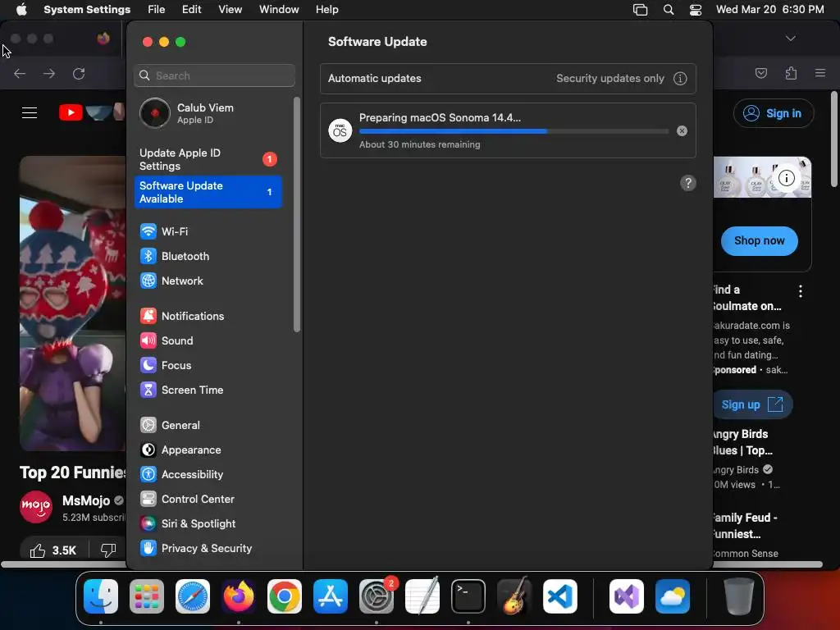Open Control Center settings
The image size is (840, 630).
pyautogui.click(x=208, y=500)
